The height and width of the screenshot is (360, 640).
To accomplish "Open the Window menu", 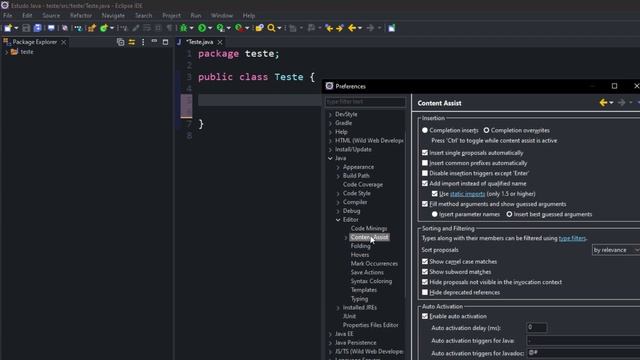I will (x=222, y=16).
